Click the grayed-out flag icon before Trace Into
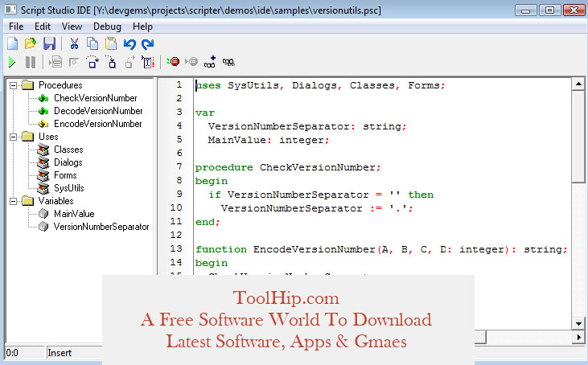Viewport: 588px width, 365px height. (74, 62)
